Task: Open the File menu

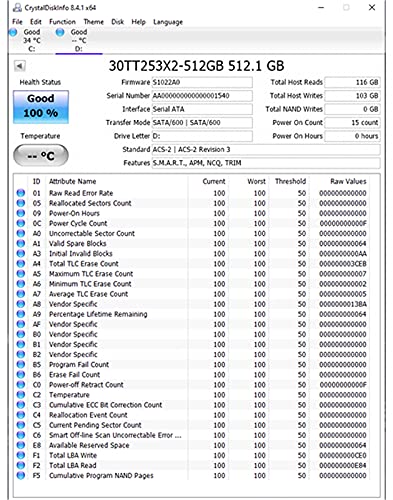Action: pos(17,22)
